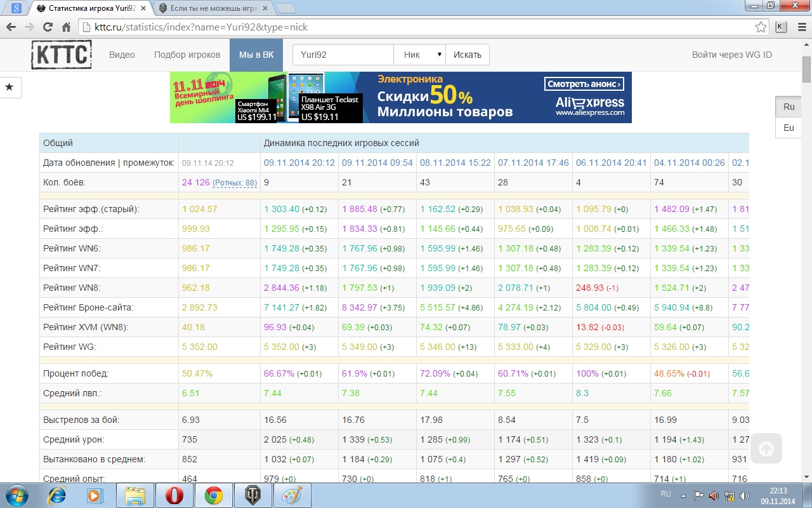Click the red WN8 value '248.93'
Viewport: 812px width, 508px height.
pyautogui.click(x=590, y=288)
